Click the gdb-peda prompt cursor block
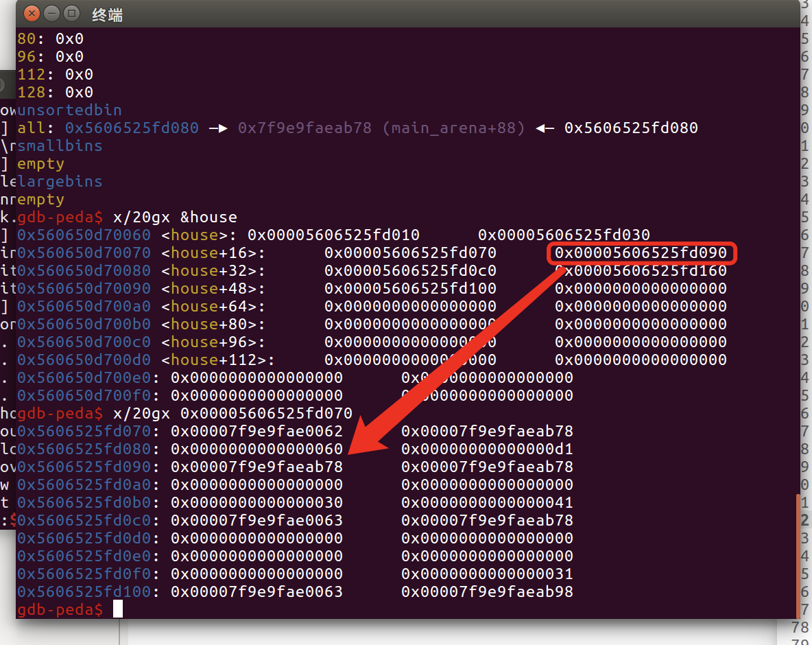This screenshot has height=645, width=812. [x=118, y=609]
